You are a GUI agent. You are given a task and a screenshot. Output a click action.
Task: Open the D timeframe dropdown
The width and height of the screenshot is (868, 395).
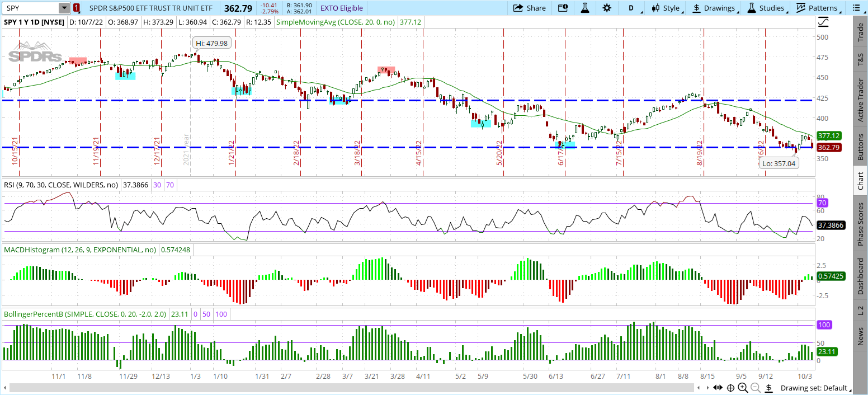[631, 8]
